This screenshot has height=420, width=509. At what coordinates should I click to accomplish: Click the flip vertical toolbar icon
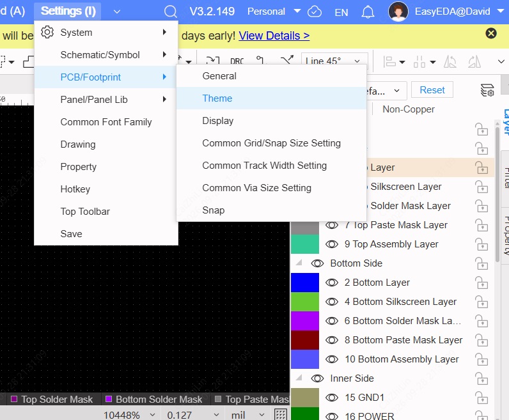(x=474, y=61)
